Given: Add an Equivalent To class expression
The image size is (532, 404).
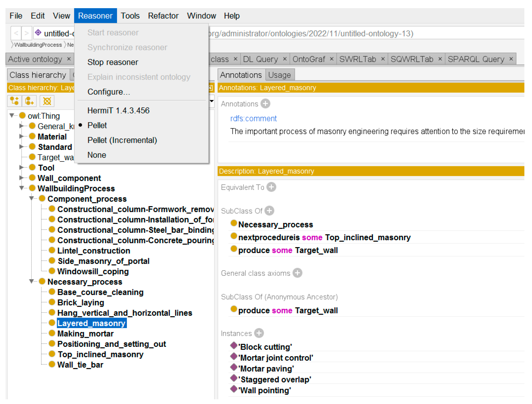Looking at the screenshot, I should point(271,187).
